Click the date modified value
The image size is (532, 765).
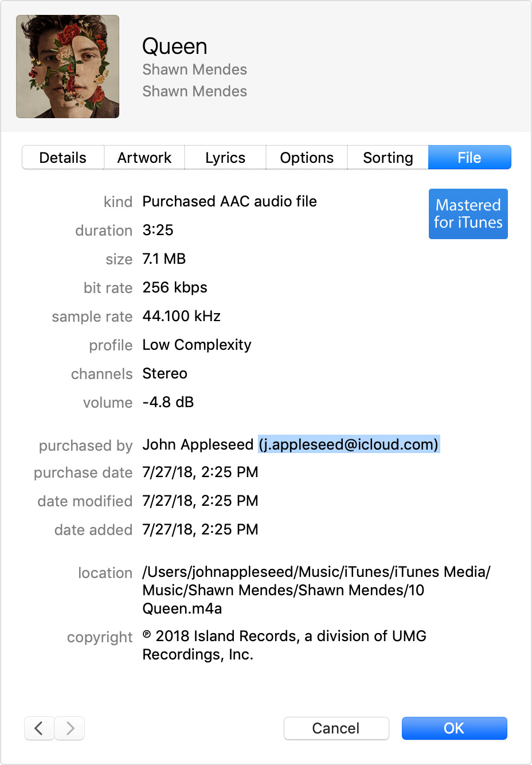(x=200, y=501)
